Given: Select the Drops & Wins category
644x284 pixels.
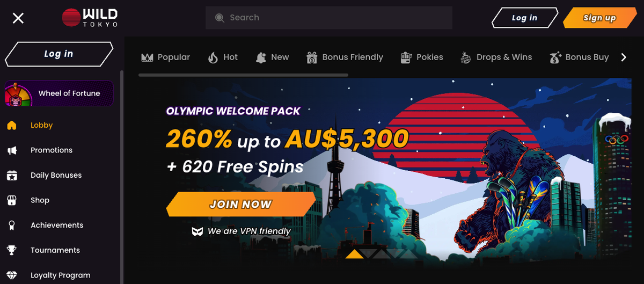Looking at the screenshot, I should [x=496, y=57].
